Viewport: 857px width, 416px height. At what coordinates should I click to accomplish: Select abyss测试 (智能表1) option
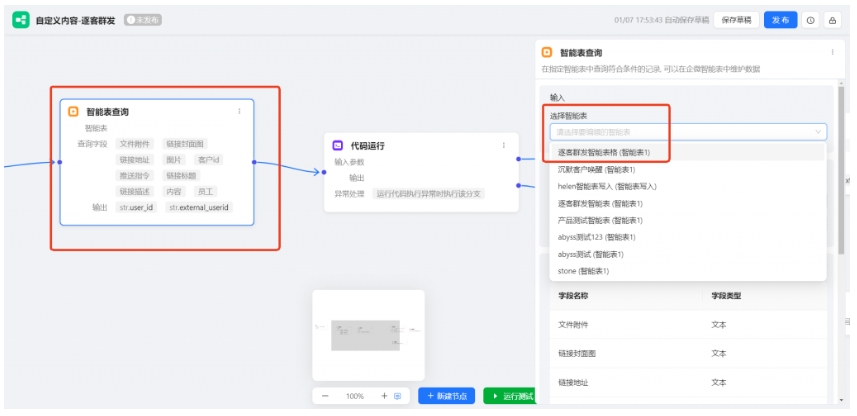point(688,254)
